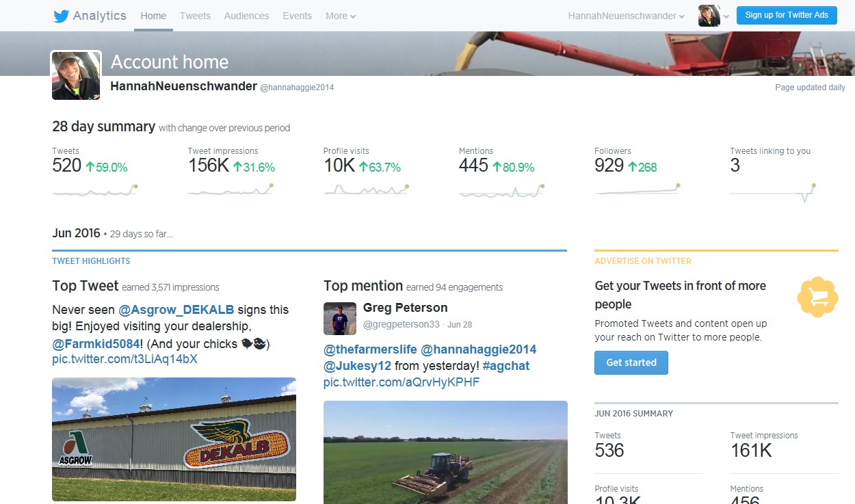Click the 10K profile visits value
855x504 pixels.
(339, 165)
